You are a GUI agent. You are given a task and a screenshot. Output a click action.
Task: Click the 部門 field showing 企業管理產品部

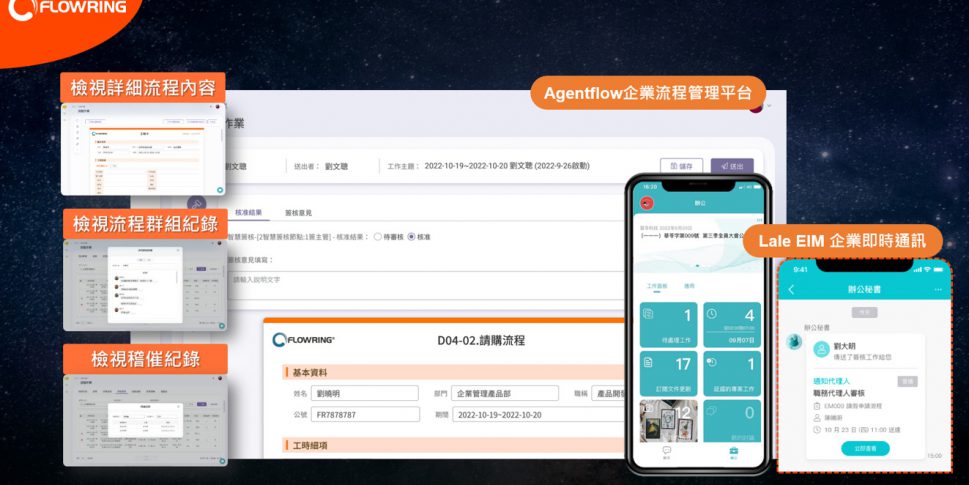pos(505,394)
